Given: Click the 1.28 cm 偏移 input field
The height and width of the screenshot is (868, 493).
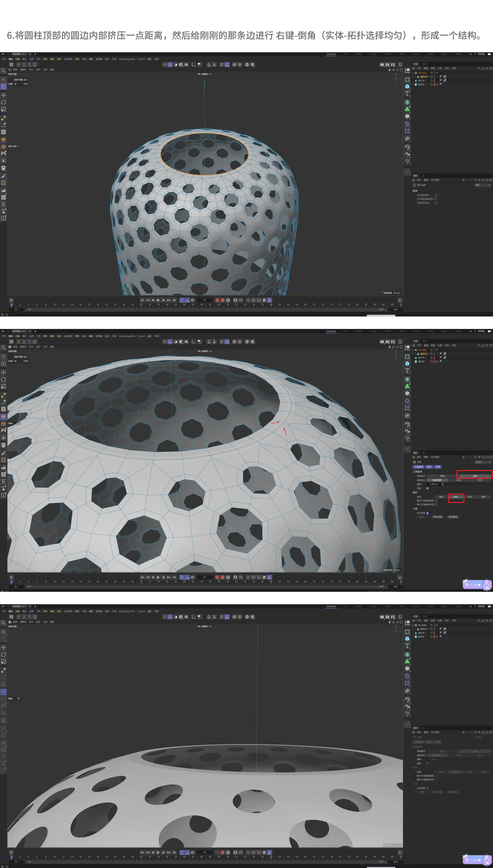Looking at the screenshot, I should coord(434,484).
